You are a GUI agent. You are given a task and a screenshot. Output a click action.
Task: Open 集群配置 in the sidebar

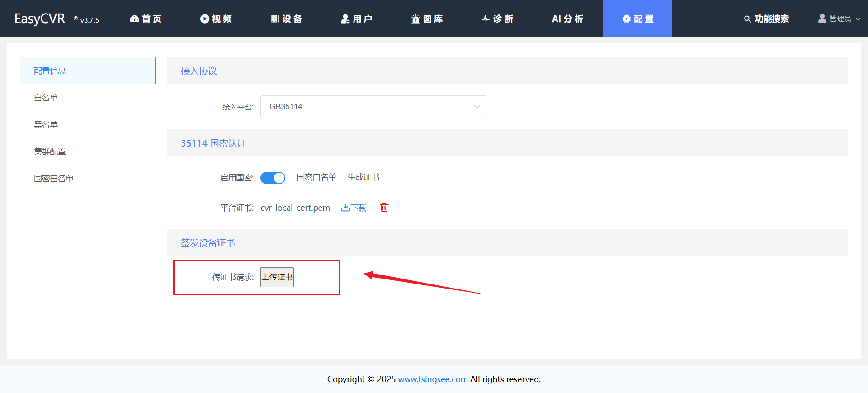88,151
